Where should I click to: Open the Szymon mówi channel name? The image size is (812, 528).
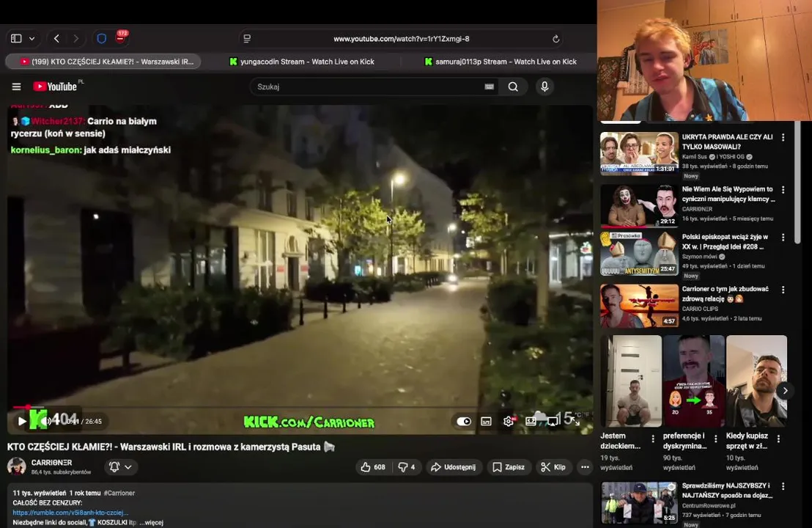pos(699,257)
